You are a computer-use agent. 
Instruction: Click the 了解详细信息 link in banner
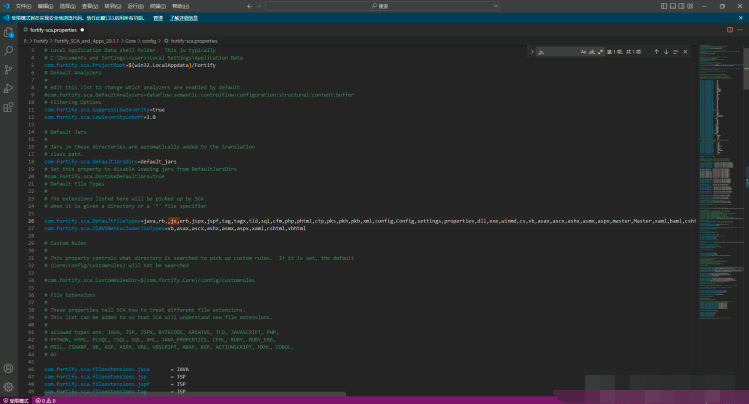[x=184, y=18]
